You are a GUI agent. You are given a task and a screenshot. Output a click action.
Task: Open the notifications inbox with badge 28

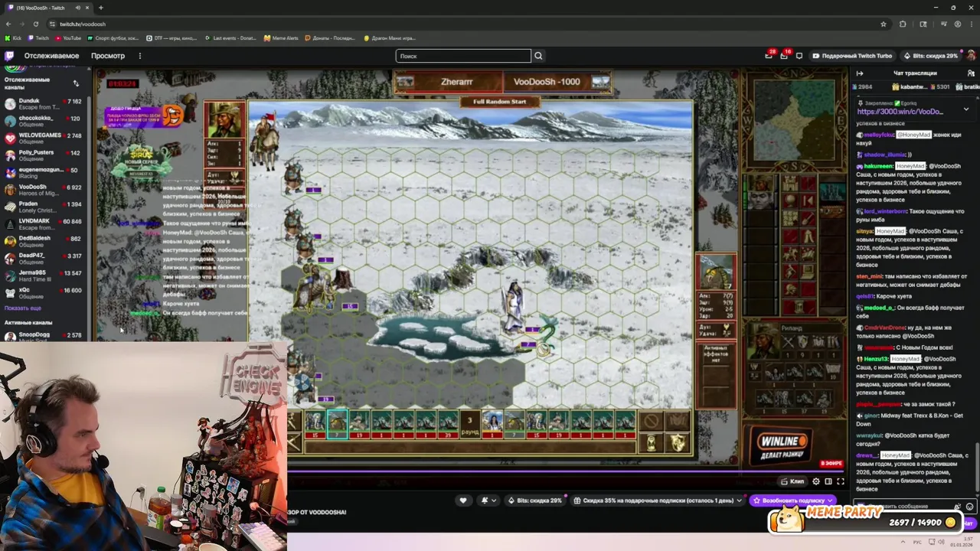click(x=769, y=55)
